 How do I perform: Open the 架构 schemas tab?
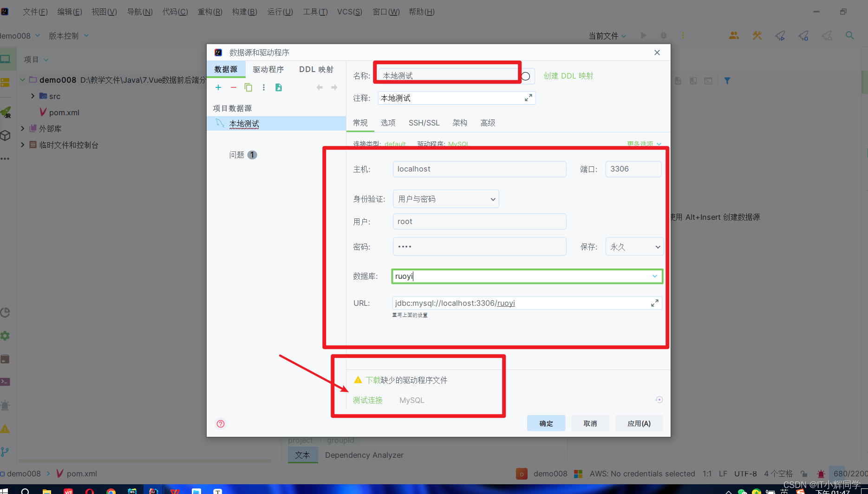coord(460,123)
